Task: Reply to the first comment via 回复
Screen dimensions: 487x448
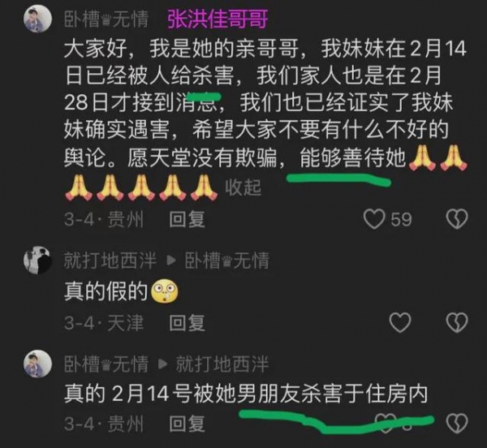Action: tap(187, 219)
